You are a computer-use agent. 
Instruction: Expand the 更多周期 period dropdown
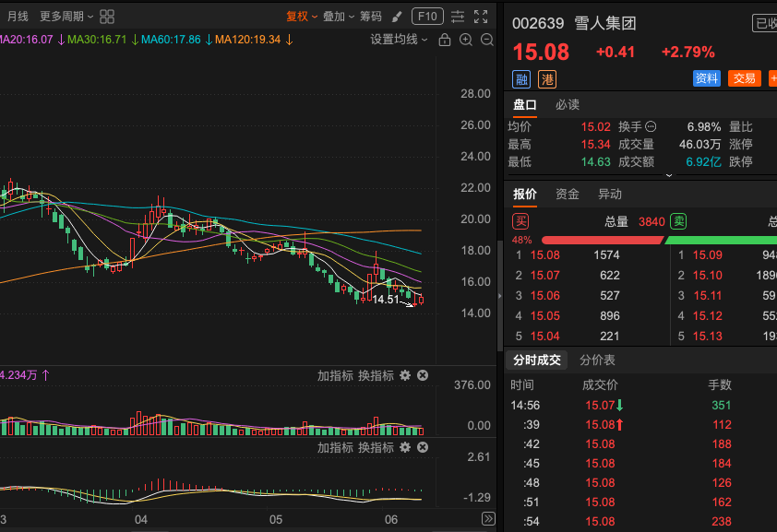[x=66, y=17]
